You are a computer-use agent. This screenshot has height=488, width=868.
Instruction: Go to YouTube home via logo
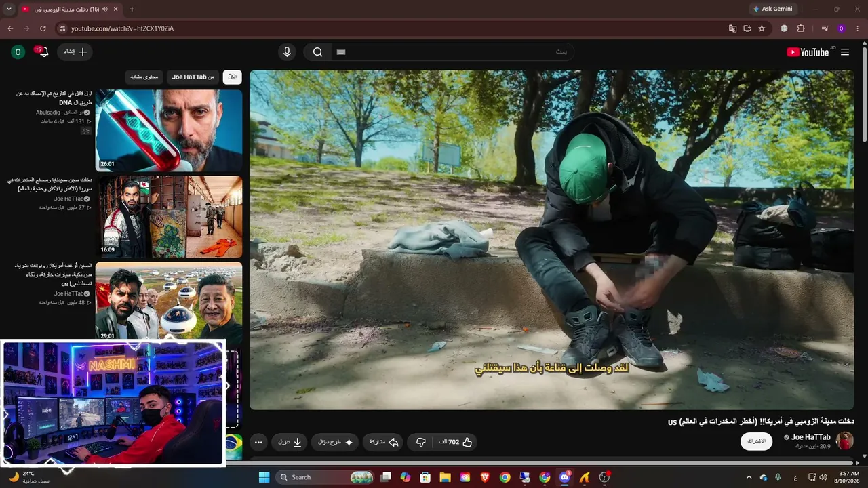coord(808,52)
